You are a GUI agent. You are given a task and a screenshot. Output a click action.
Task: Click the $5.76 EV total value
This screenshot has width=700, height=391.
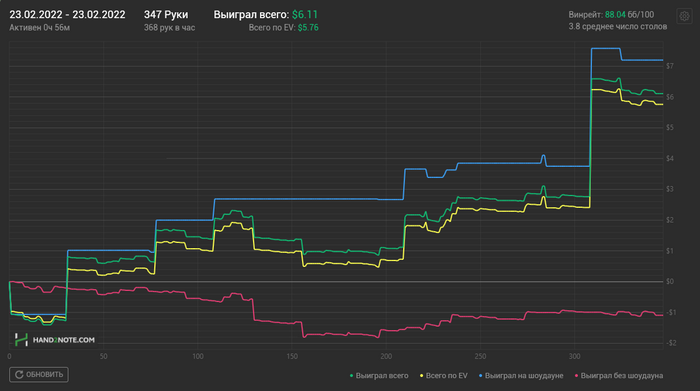click(x=308, y=28)
